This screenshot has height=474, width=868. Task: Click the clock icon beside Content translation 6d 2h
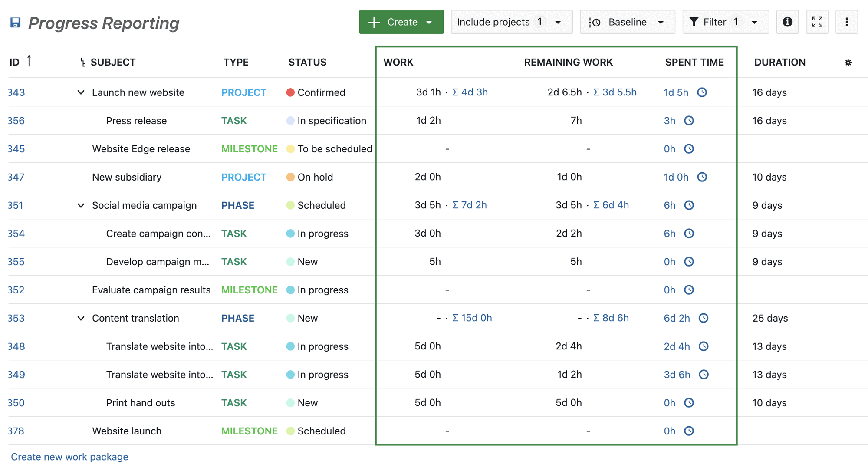704,318
